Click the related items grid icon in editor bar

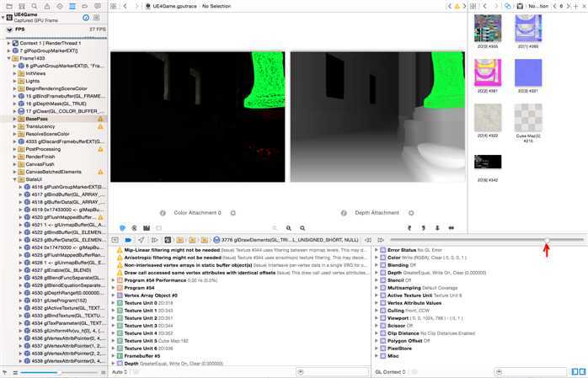[x=114, y=6]
